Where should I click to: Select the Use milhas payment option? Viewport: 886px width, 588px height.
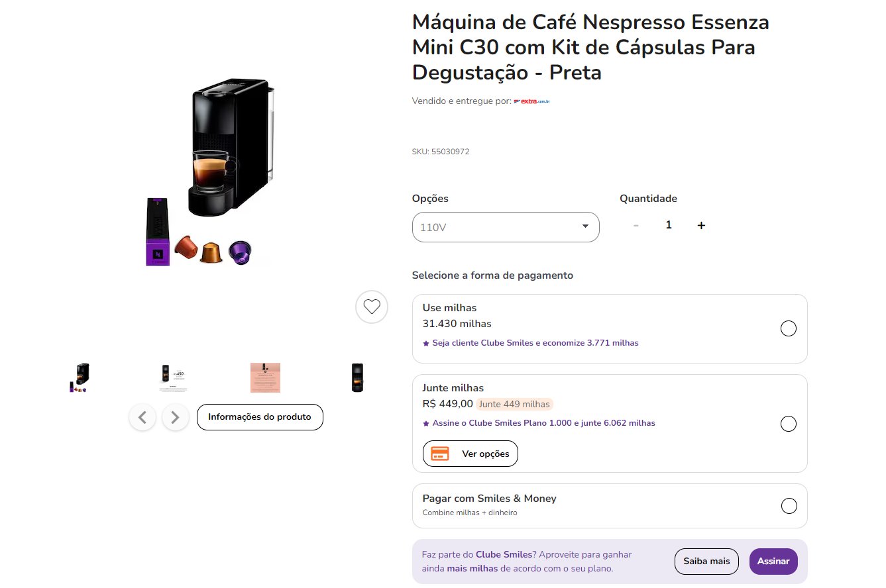[789, 328]
